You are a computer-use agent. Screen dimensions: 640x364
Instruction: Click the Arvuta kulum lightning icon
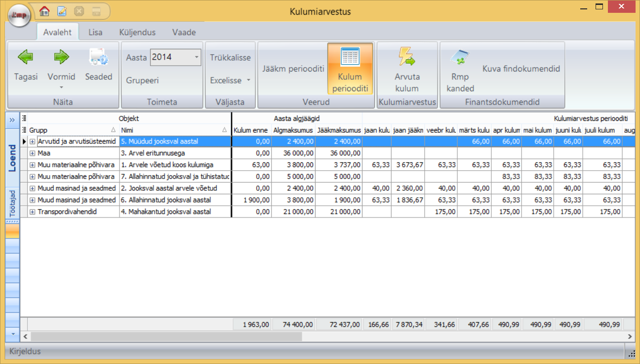tap(407, 57)
